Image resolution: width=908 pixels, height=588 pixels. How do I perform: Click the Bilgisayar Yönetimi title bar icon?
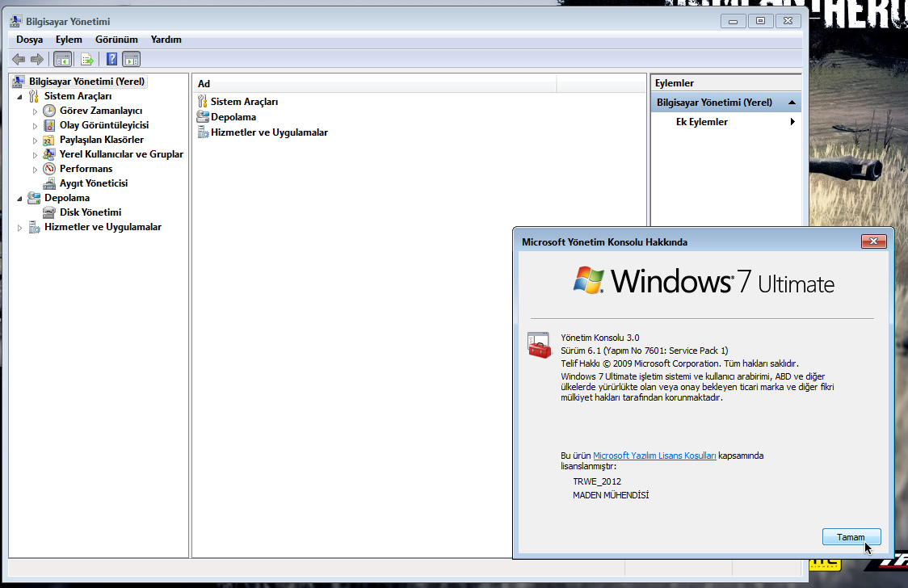[x=16, y=22]
